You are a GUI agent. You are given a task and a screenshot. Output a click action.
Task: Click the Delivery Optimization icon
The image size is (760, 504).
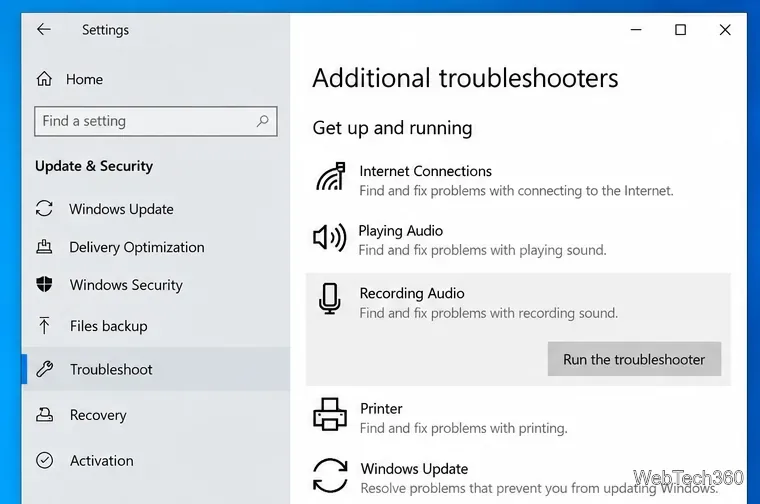point(44,247)
